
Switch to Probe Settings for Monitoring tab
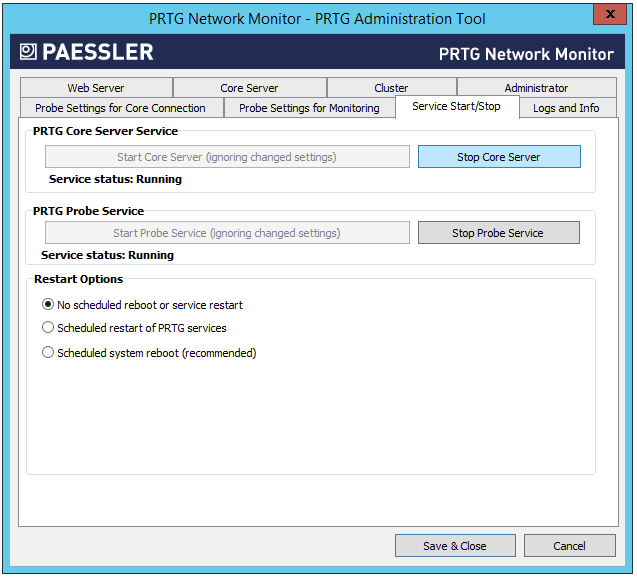309,108
